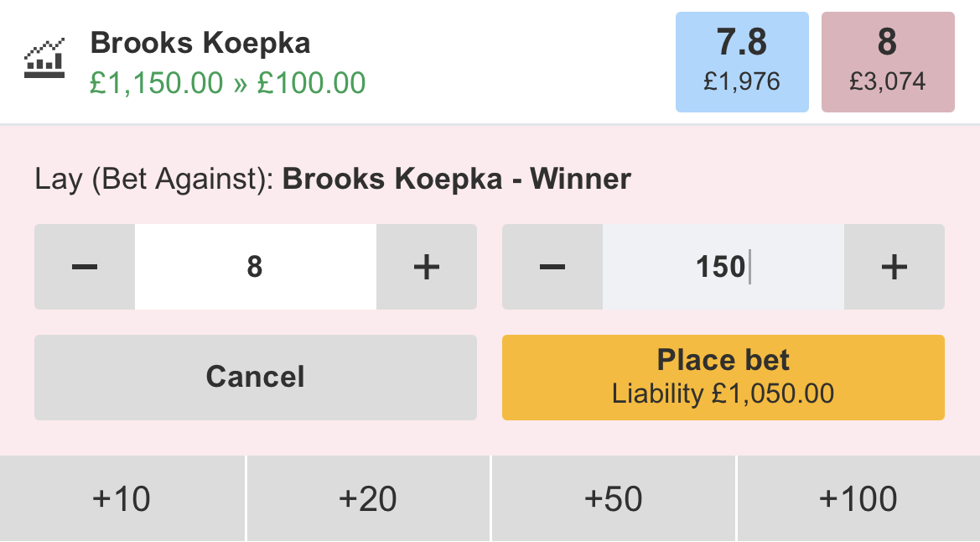Increase the stake using its plus button
Viewport: 980px width, 542px height.
coord(894,267)
